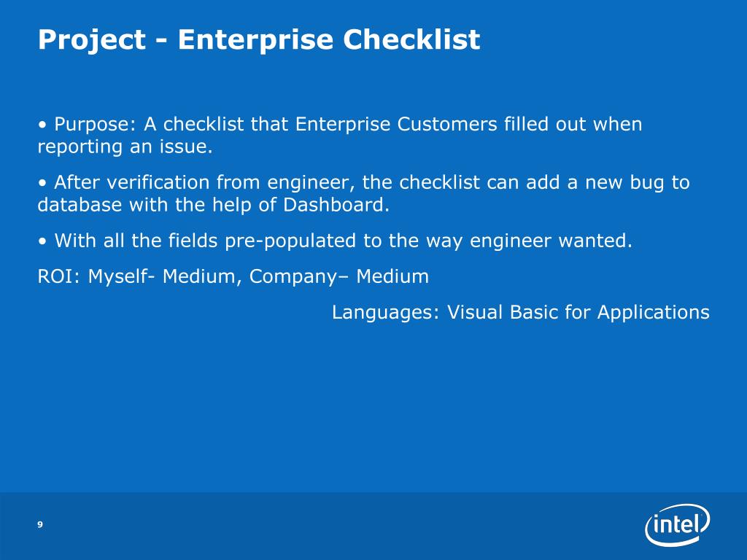The height and width of the screenshot is (560, 747).
Task: Click the word Dashboard in second bullet
Action: point(336,205)
